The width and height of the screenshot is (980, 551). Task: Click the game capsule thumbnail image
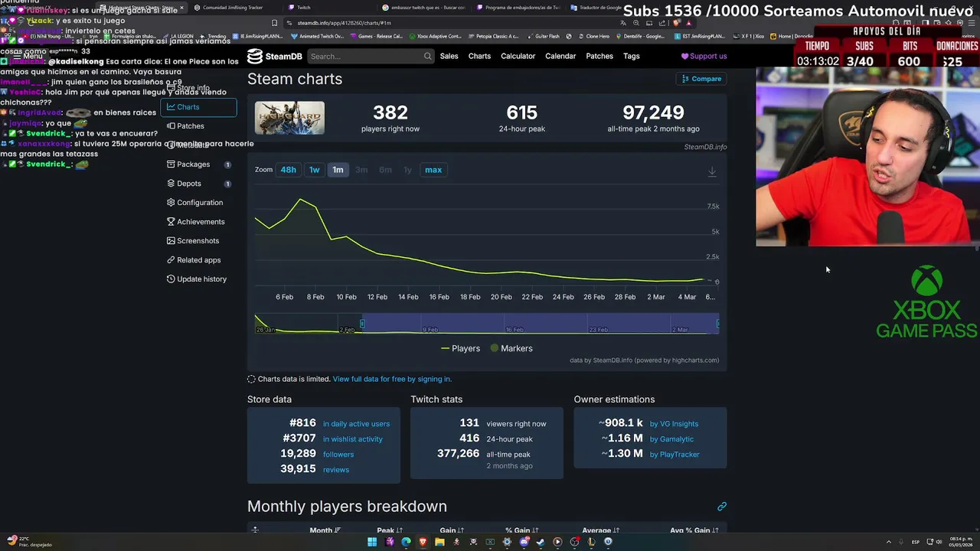(289, 118)
